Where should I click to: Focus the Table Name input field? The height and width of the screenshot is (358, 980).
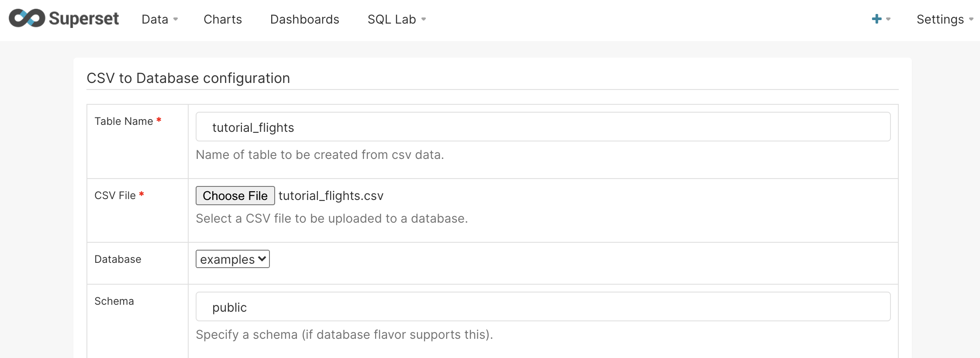coord(543,127)
